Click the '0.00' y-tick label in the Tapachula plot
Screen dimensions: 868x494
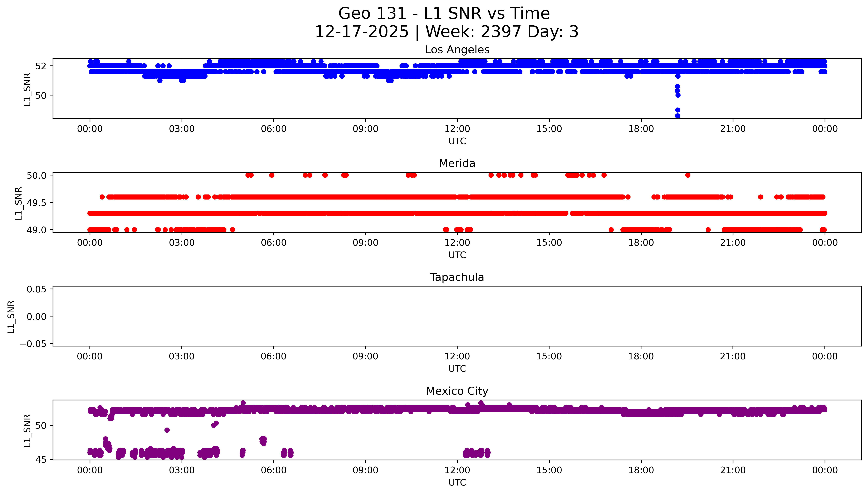[x=37, y=317]
